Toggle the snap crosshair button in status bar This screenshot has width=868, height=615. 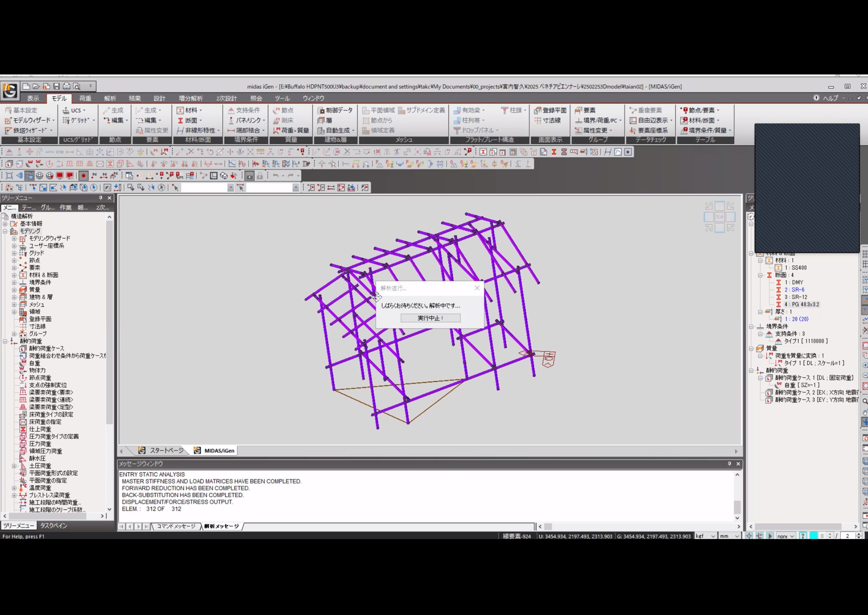749,536
